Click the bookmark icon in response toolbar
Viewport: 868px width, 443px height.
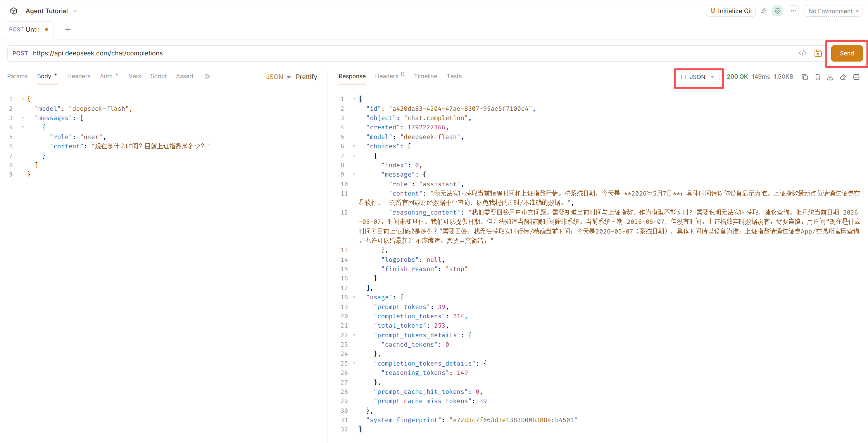[818, 77]
